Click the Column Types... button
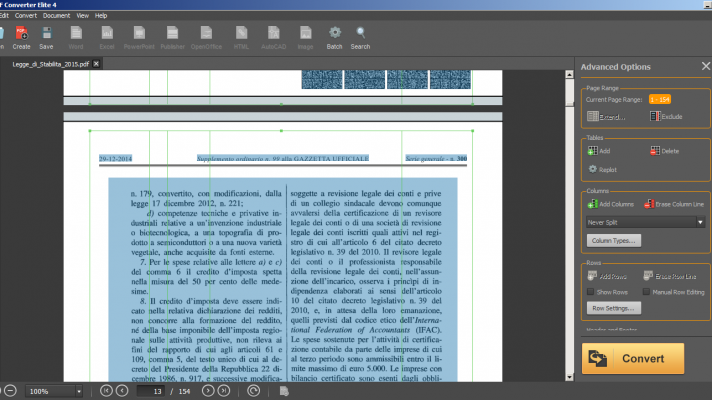Screen dimensions: 712x400 (613, 241)
